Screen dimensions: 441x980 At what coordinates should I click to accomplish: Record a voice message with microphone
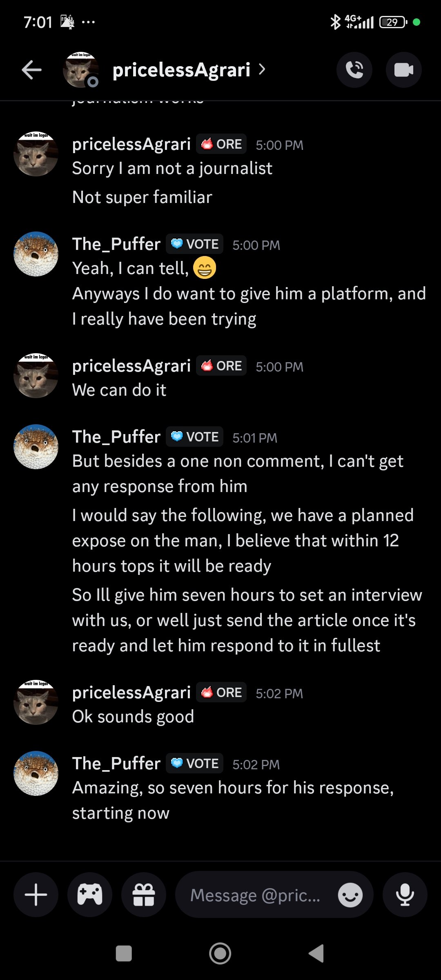[405, 895]
